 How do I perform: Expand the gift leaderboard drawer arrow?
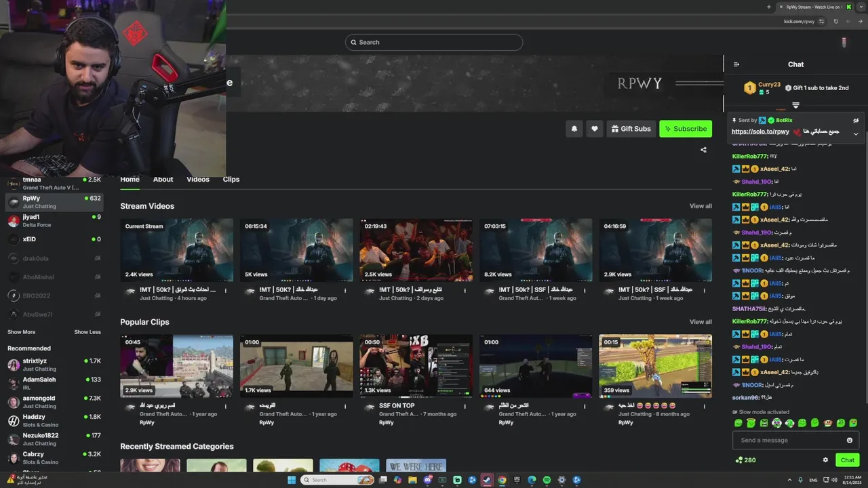(795, 105)
